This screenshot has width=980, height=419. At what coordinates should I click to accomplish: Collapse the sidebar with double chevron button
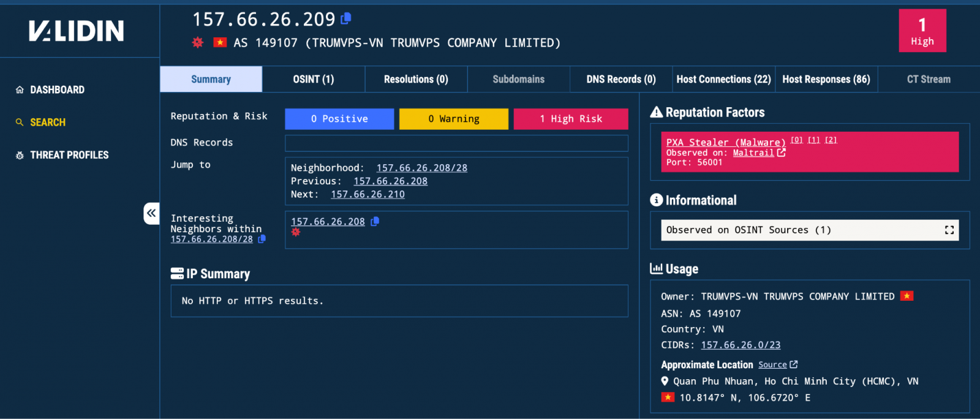coord(151,213)
